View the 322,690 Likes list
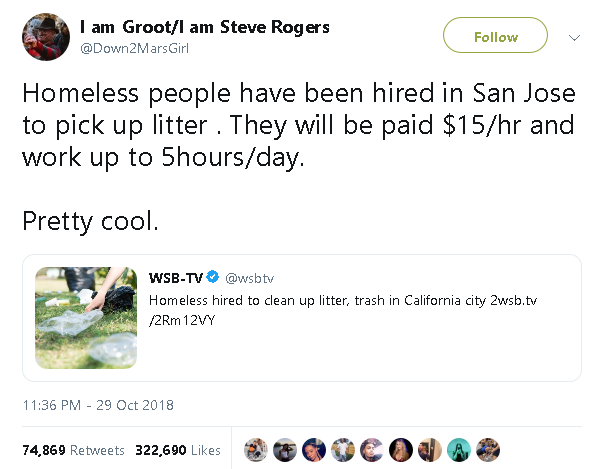 pos(177,450)
